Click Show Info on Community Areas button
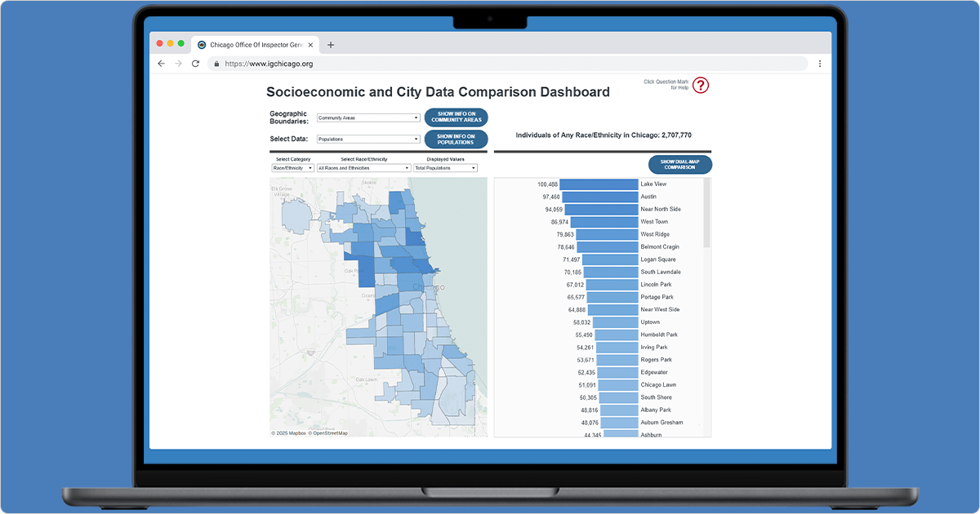980x514 pixels. coord(456,117)
